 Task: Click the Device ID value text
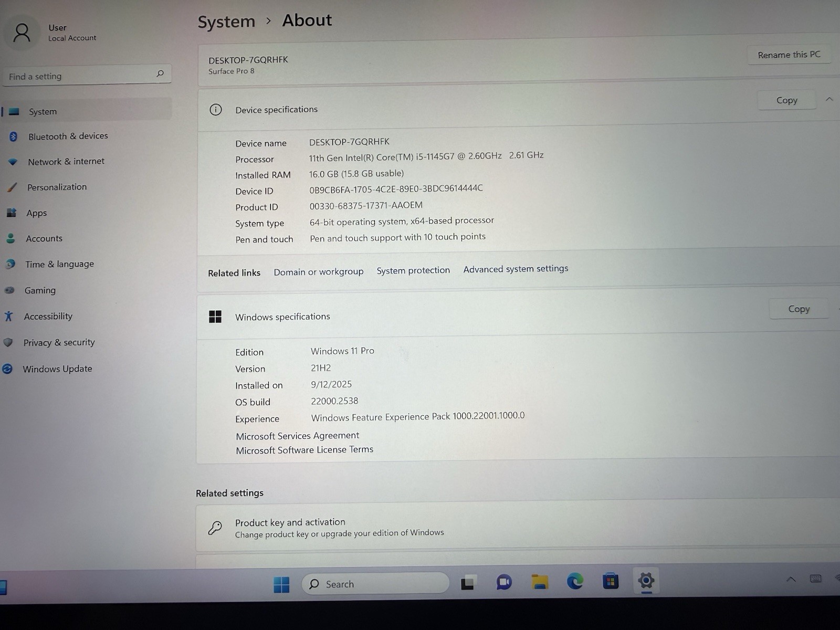pos(396,189)
